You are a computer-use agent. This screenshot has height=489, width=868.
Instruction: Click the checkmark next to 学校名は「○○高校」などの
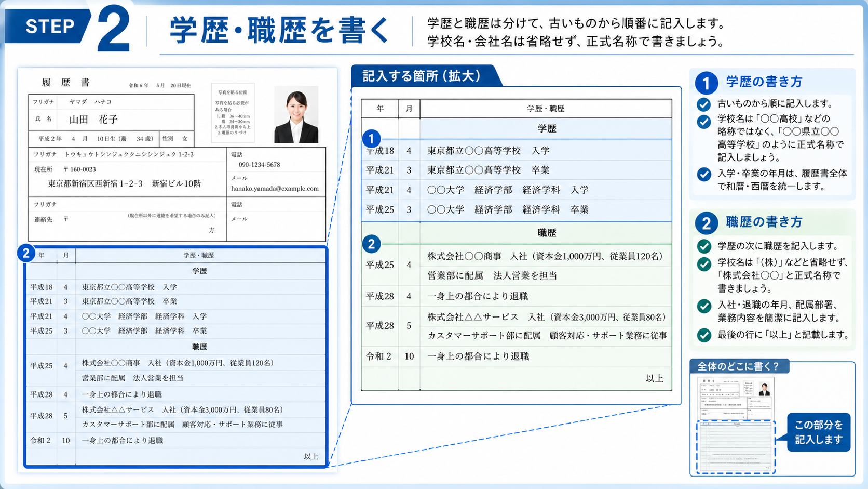click(703, 122)
